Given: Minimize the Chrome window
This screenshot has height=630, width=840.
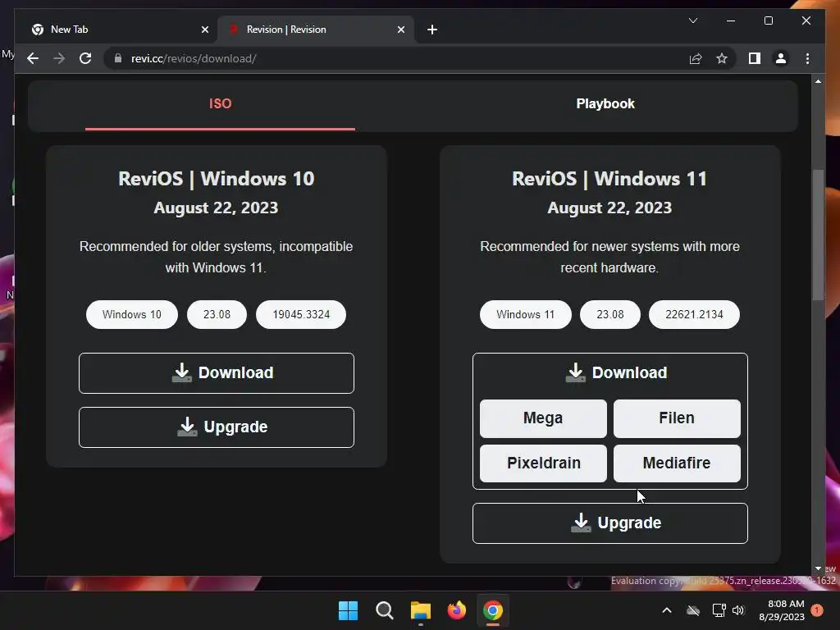Looking at the screenshot, I should (731, 21).
